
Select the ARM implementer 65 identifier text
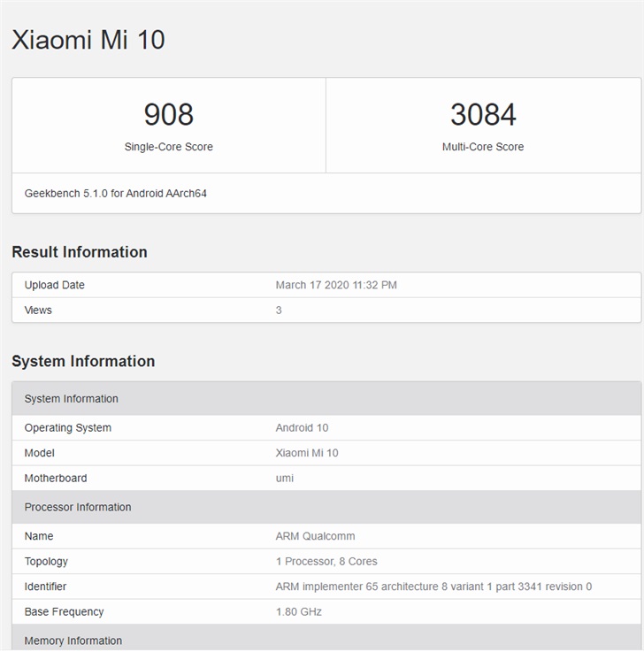coord(433,587)
